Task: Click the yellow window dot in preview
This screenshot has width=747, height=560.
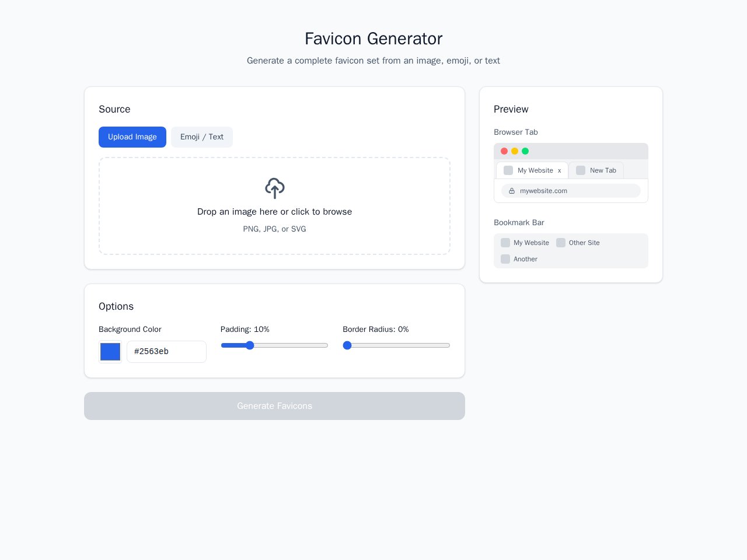Action: tap(515, 151)
